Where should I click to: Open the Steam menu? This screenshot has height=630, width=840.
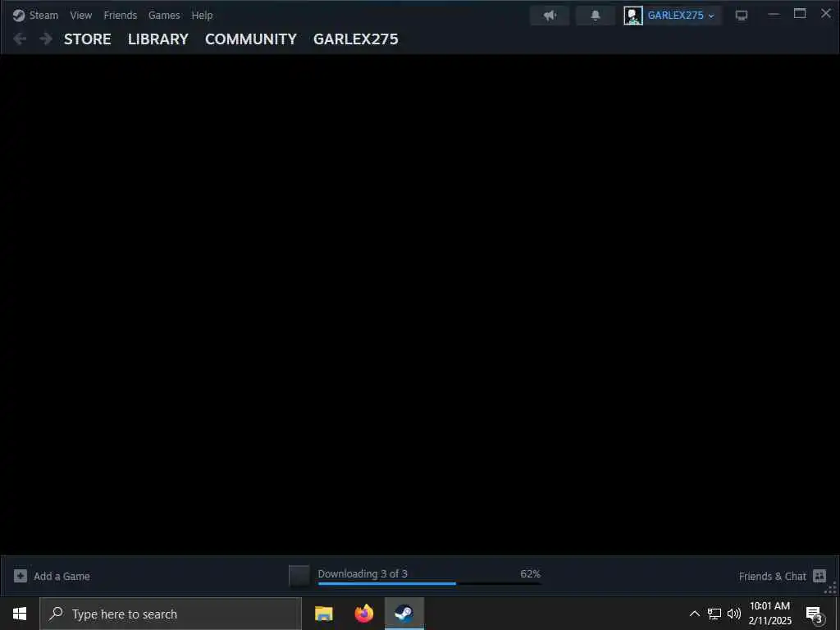point(43,16)
